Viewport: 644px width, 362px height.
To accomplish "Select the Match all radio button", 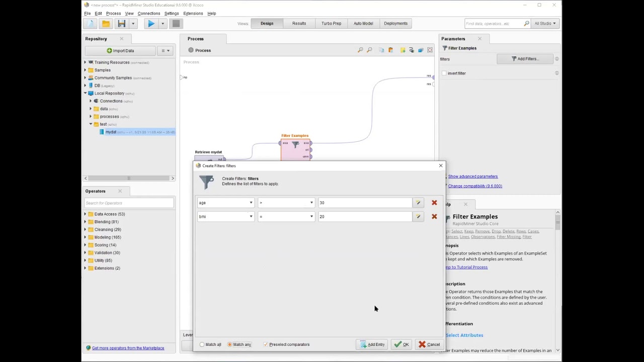I will point(202,345).
